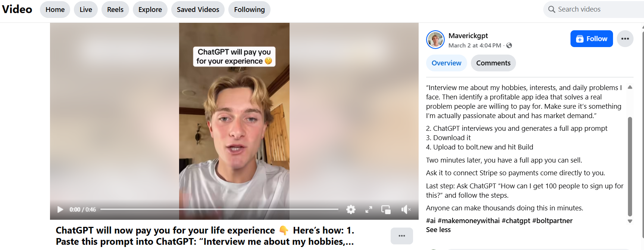Open the Reels section
644x250 pixels.
(115, 10)
